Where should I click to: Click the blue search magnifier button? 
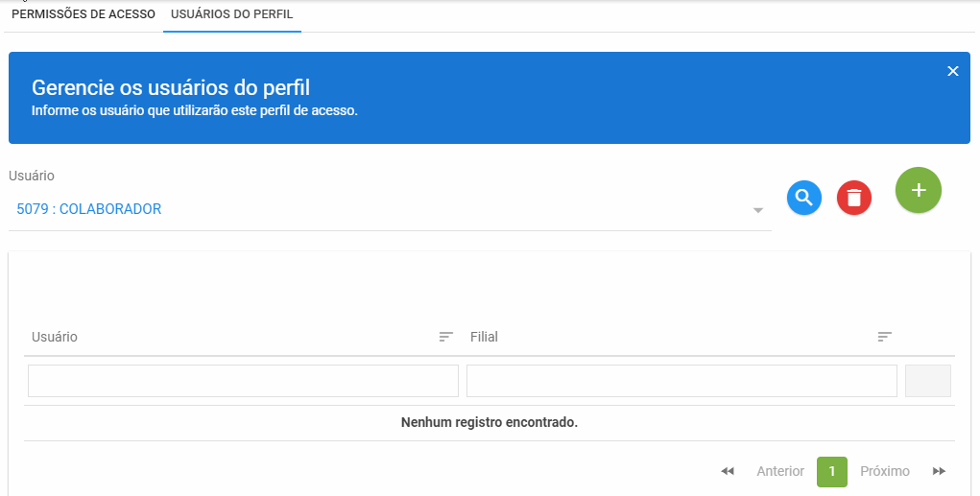803,198
